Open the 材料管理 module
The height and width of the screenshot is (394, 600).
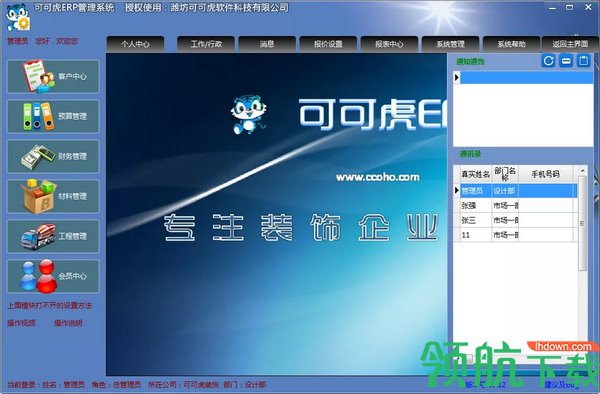53,196
